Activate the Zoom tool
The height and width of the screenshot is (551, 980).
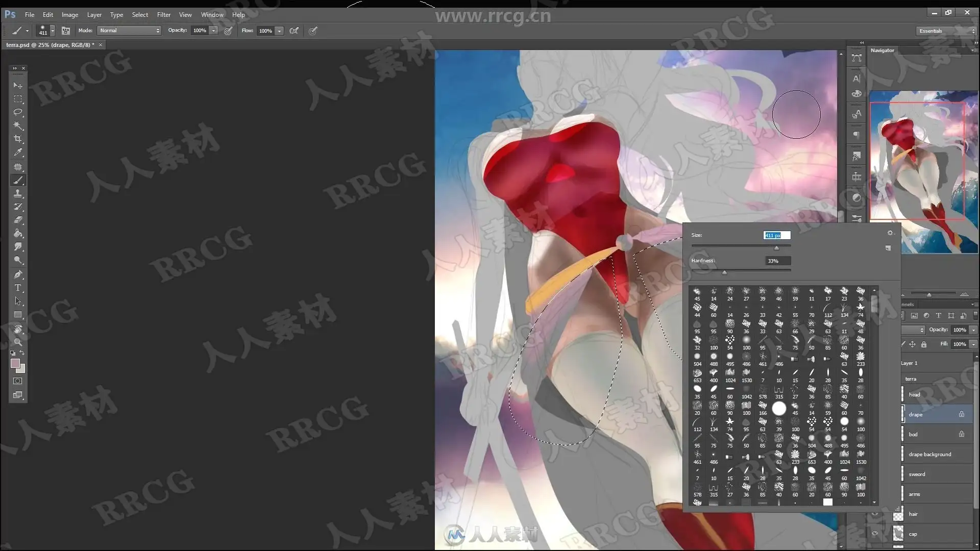tap(18, 342)
